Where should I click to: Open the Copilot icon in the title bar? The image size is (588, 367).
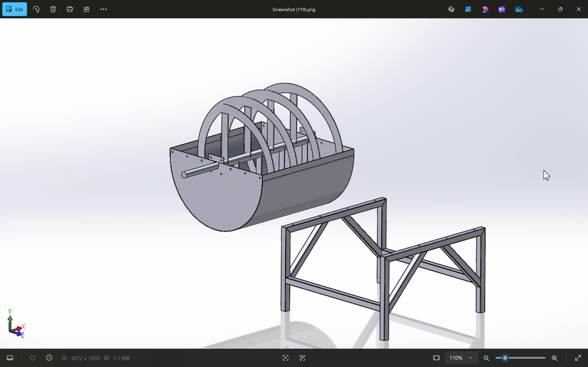pos(451,9)
